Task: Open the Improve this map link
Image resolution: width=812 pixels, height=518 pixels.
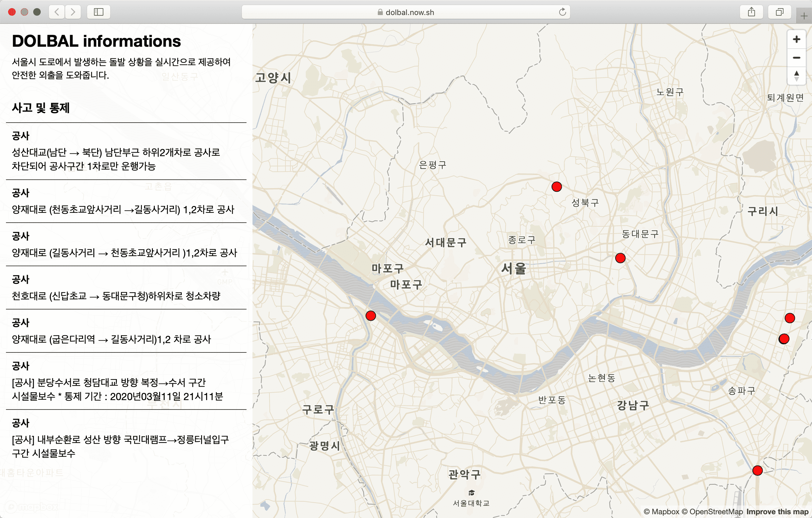Action: [x=777, y=512]
